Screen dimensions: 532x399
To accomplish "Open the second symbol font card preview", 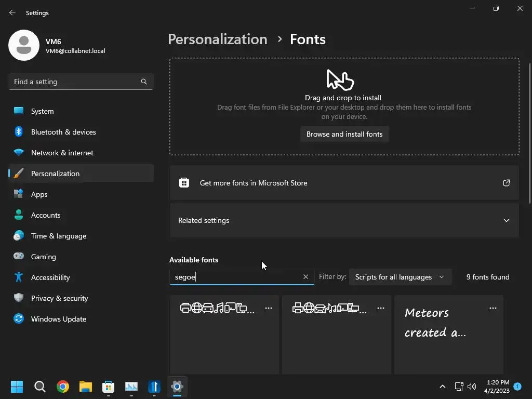I will (337, 335).
